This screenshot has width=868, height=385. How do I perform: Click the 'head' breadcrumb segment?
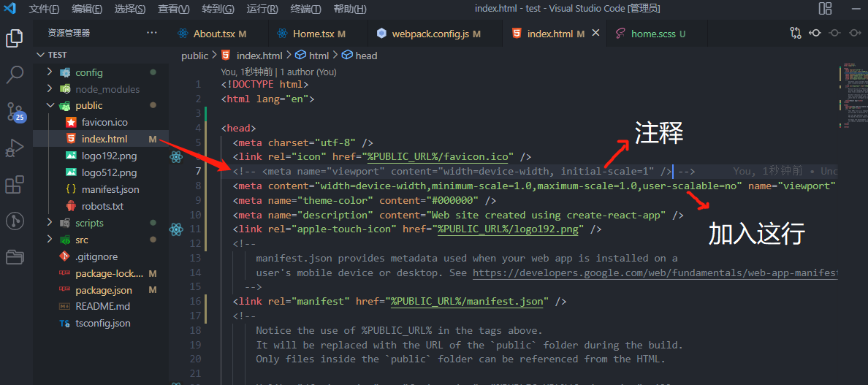[x=366, y=56]
